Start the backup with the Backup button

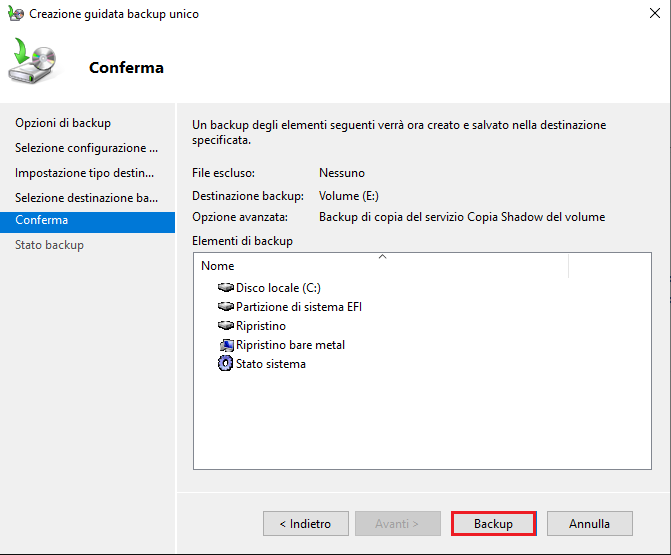[x=493, y=524]
